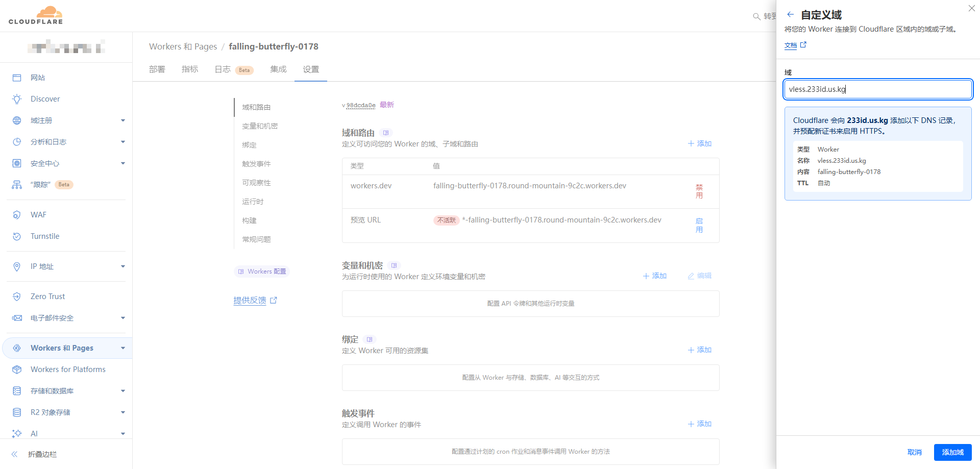
Task: Collapse sidebar with 折叠边栏 arrows
Action: pyautogui.click(x=15, y=454)
